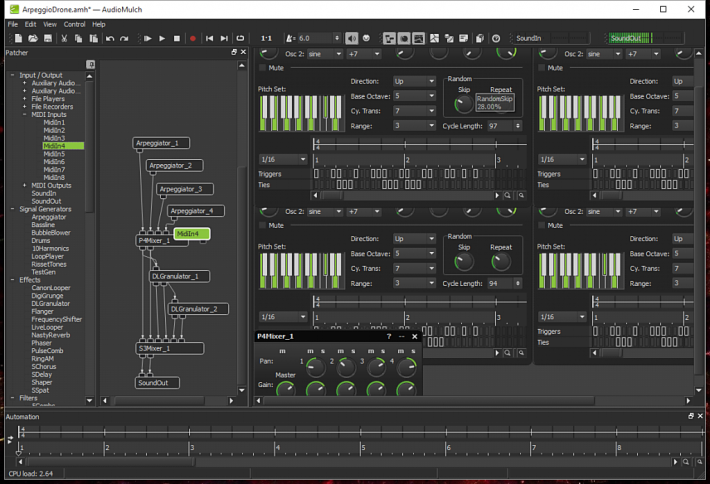Screen dimensions: 710x484
Task: Toggle the audio enable speaker icon
Action: click(x=351, y=38)
